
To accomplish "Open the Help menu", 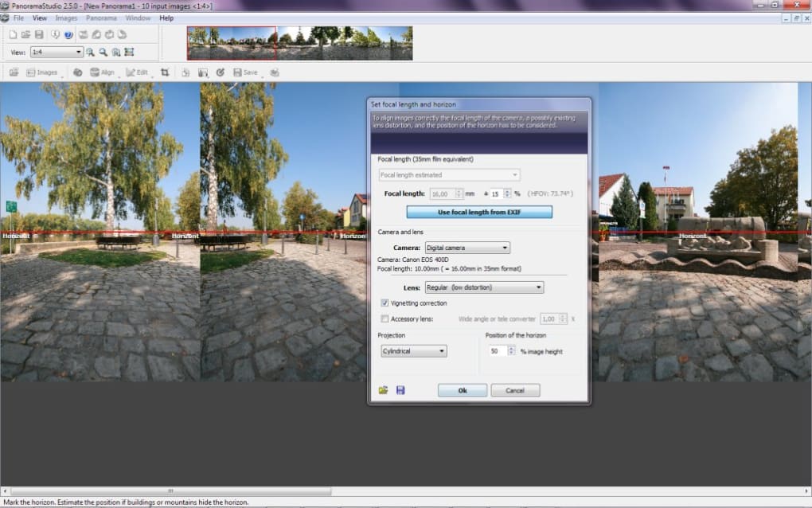I will (x=166, y=18).
